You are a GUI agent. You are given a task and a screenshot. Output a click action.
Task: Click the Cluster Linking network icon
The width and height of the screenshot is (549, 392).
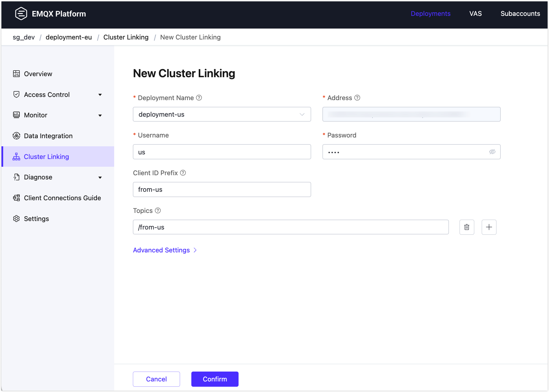[16, 157]
